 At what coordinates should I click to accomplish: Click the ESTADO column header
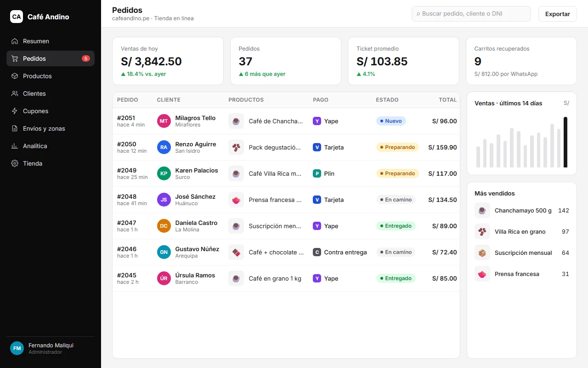(x=387, y=100)
